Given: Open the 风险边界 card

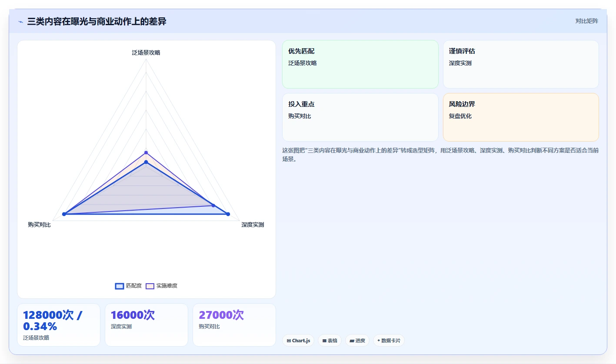Looking at the screenshot, I should point(521,117).
